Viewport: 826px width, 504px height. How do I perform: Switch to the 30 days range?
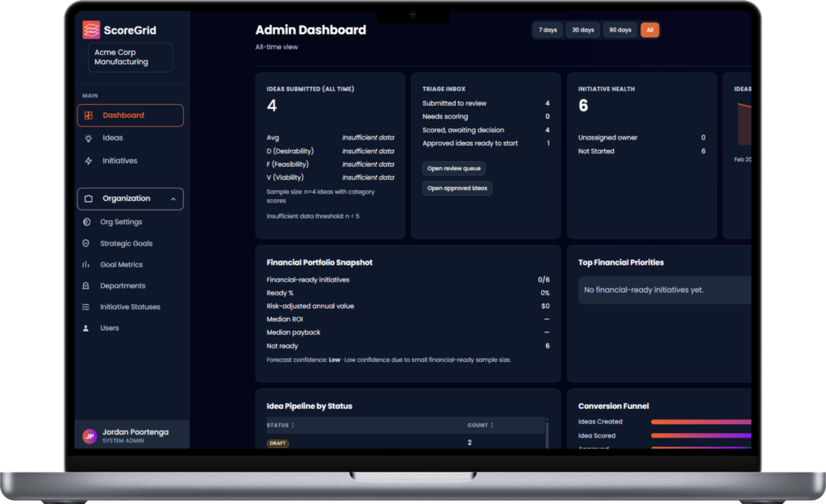coord(582,30)
